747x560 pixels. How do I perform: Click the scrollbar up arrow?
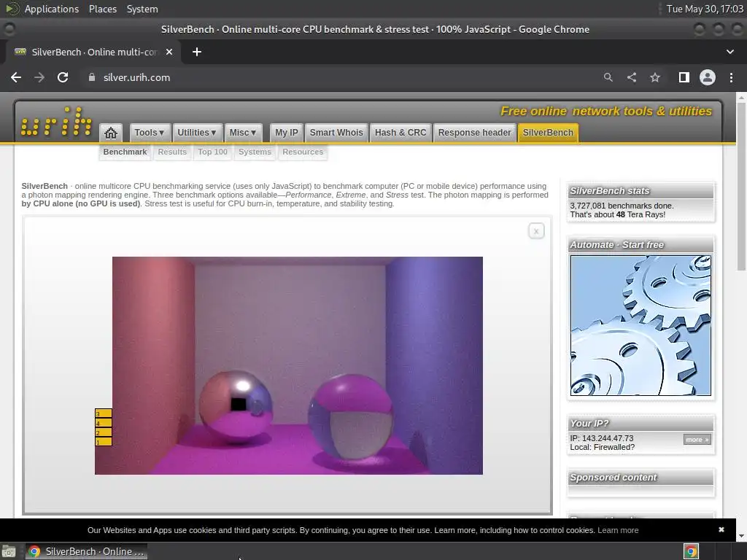741,97
